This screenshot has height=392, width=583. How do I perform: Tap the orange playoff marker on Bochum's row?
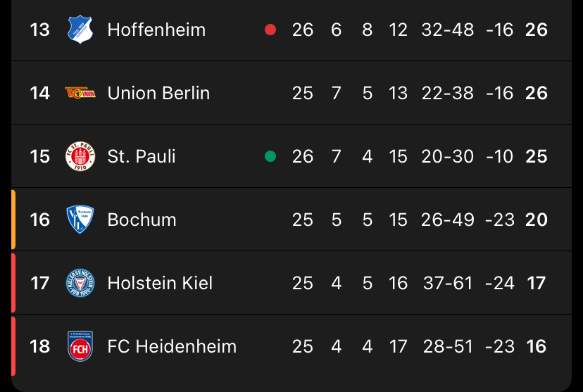click(13, 220)
